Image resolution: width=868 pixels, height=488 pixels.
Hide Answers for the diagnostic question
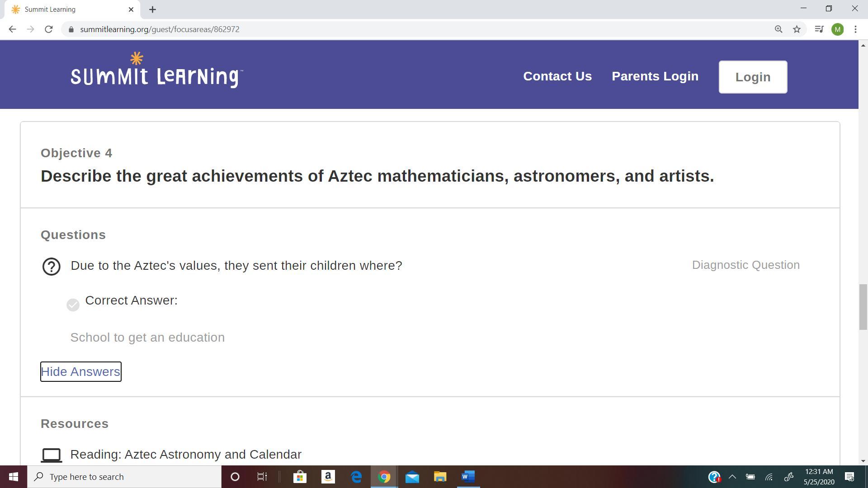[80, 371]
